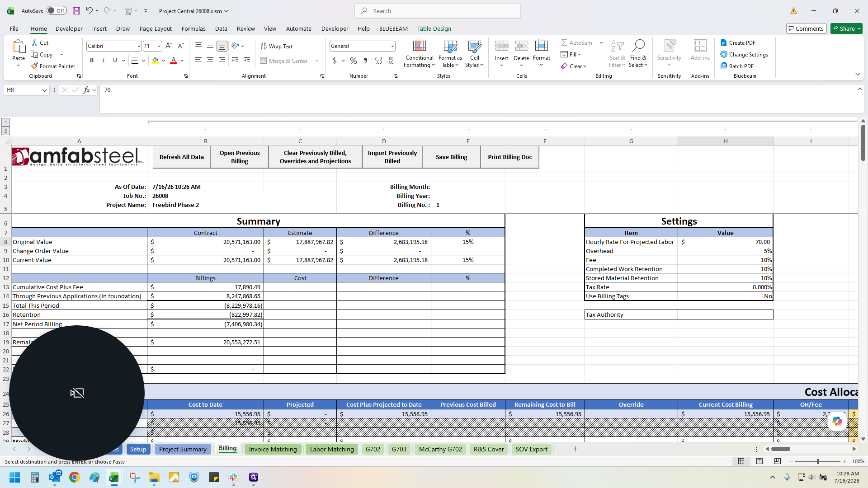
Task: Click the Increase Decimal icon
Action: 378,61
